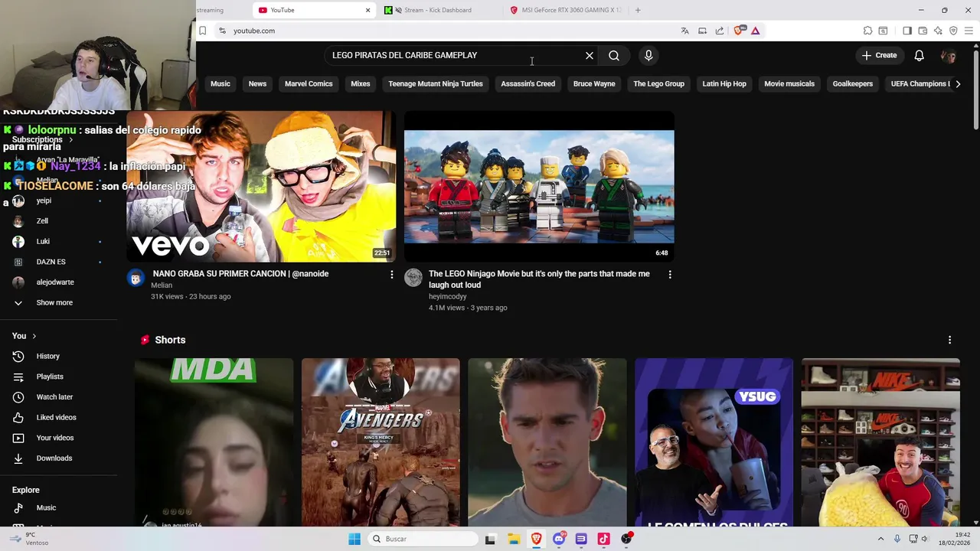The height and width of the screenshot is (551, 980).
Task: Open the NANO GRABA SU PRIMER CANCION thumbnail
Action: (261, 186)
